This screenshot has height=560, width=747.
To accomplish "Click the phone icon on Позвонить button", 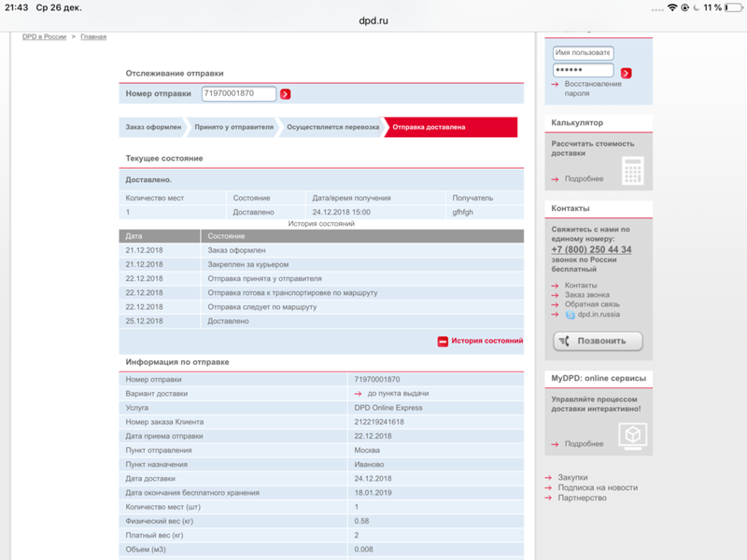I will pos(564,341).
